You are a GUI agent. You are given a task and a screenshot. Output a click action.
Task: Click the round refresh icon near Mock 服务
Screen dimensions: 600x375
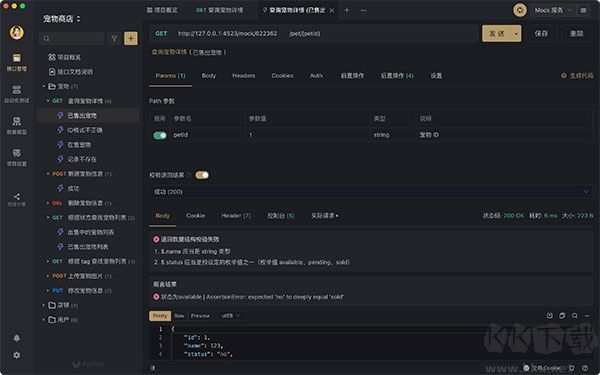point(520,10)
